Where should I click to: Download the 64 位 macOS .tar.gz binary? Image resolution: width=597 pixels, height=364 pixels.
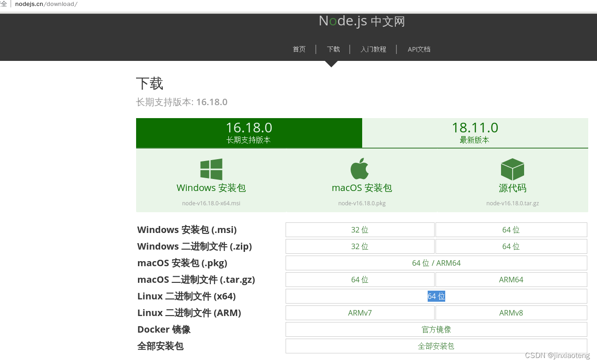pos(360,280)
